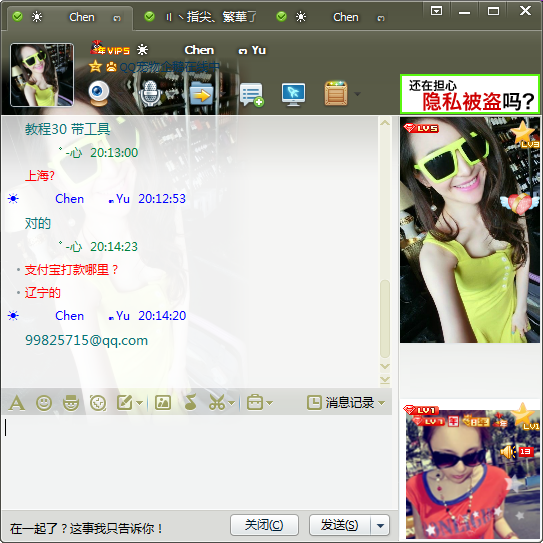543x543 pixels.
Task: Click the email 99825715@qq.com in chat
Action: [x=86, y=340]
